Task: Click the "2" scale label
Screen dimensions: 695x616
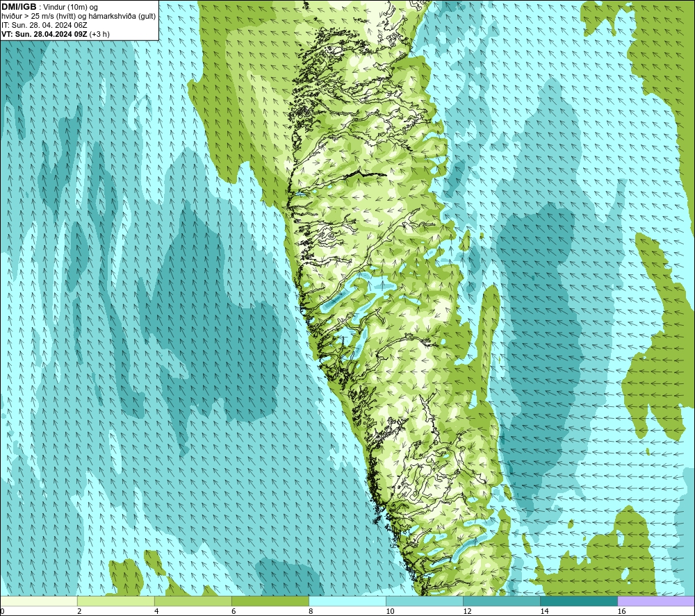Action: [x=79, y=612]
